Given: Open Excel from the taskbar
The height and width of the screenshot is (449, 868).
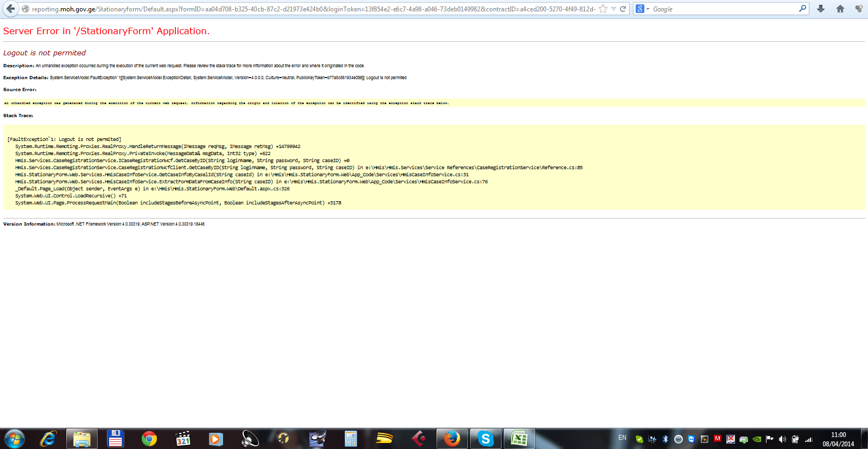Looking at the screenshot, I should tap(519, 439).
